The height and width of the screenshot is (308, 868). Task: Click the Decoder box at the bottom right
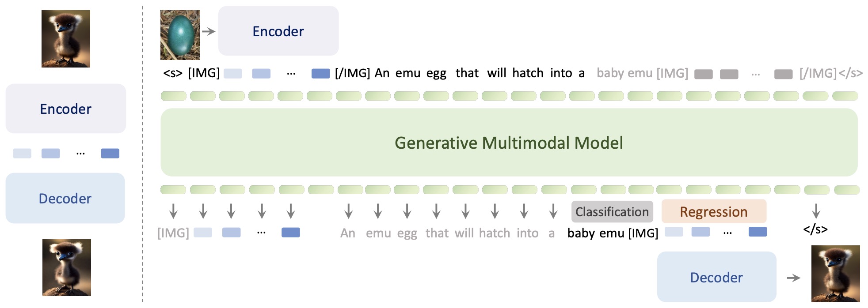coord(716,277)
